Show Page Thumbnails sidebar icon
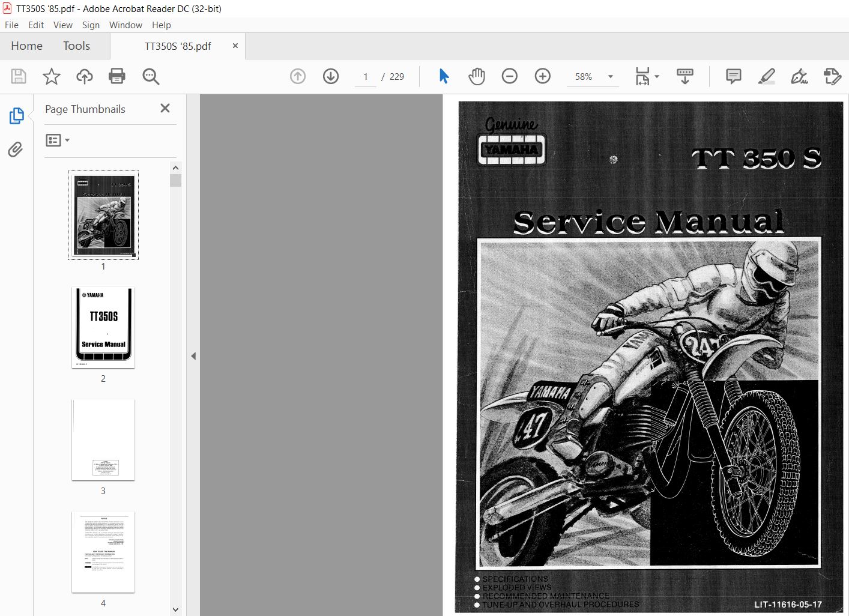849x616 pixels. (16, 116)
